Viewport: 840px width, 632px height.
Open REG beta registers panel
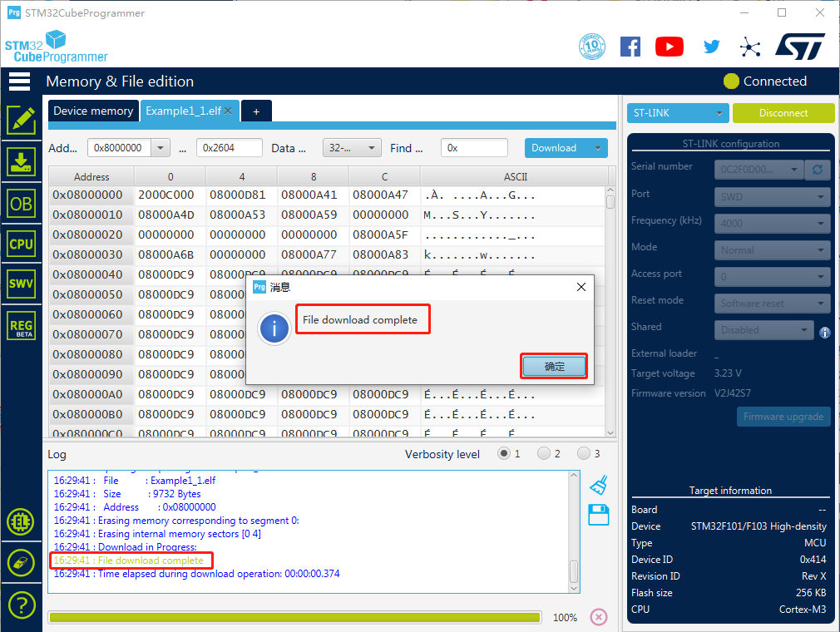[21, 326]
